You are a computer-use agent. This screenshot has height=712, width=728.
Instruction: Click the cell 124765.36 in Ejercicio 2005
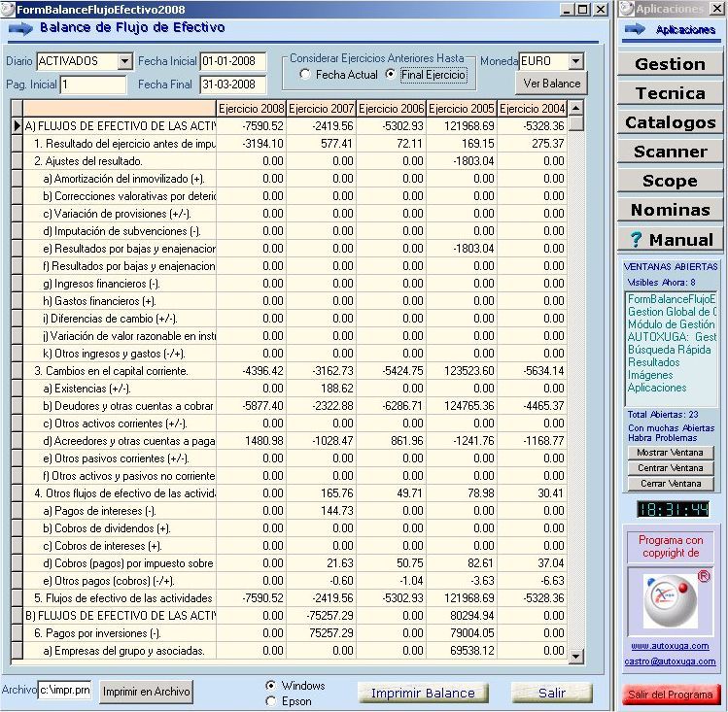(462, 406)
